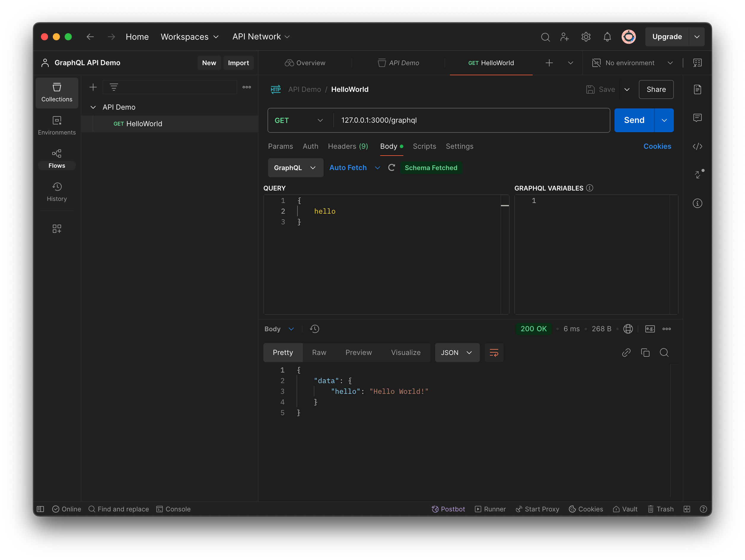Open the Postbot assistant

448,509
